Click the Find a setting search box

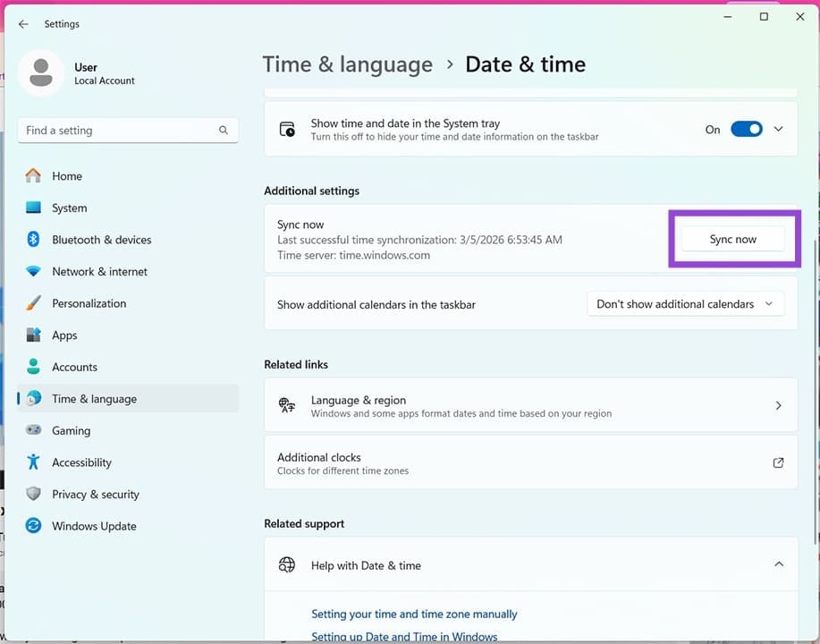121,131
